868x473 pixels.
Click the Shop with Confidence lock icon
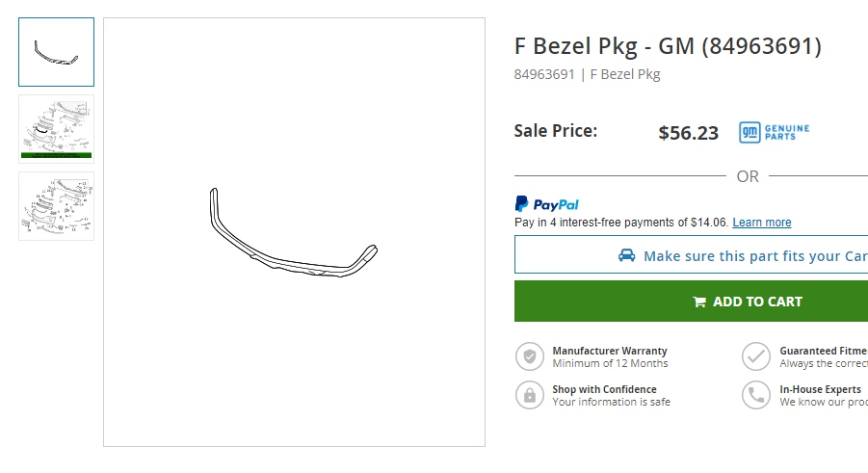pyautogui.click(x=529, y=395)
